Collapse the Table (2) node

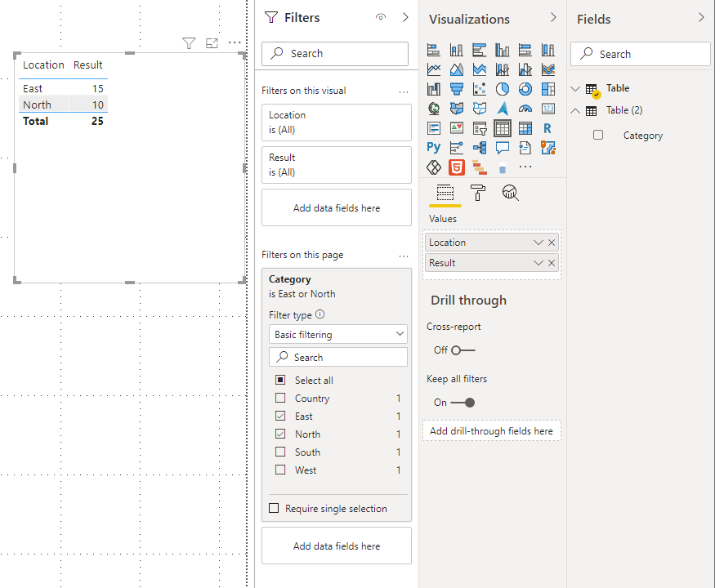(575, 111)
